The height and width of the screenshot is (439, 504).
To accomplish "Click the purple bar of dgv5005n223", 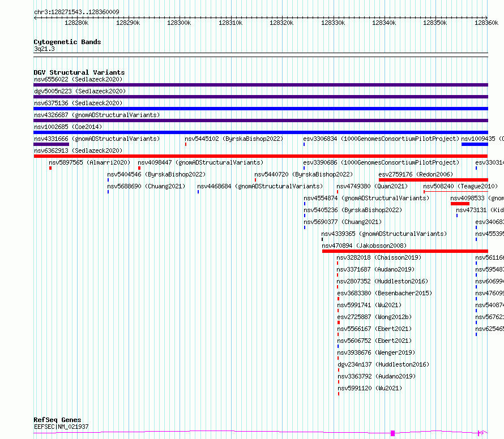I will (x=260, y=97).
